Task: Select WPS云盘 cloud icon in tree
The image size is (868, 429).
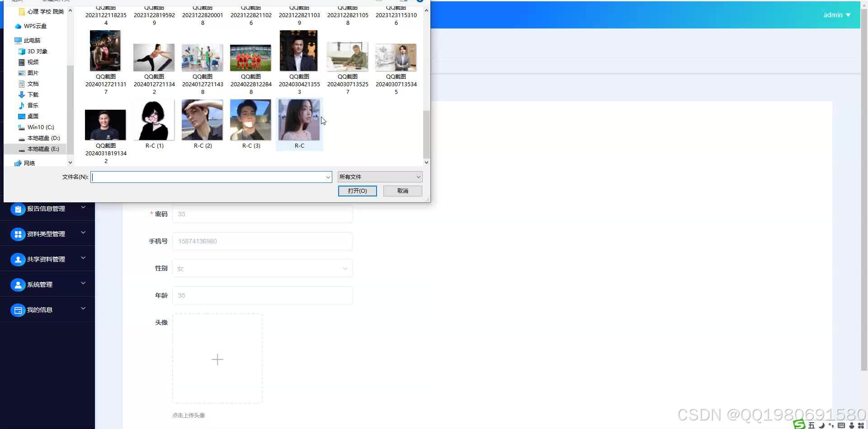Action: (18, 26)
